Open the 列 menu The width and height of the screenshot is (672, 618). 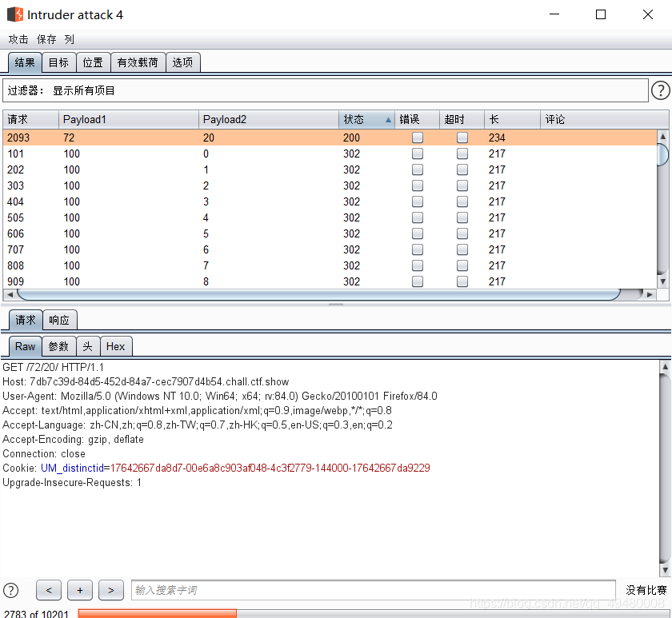[x=70, y=39]
